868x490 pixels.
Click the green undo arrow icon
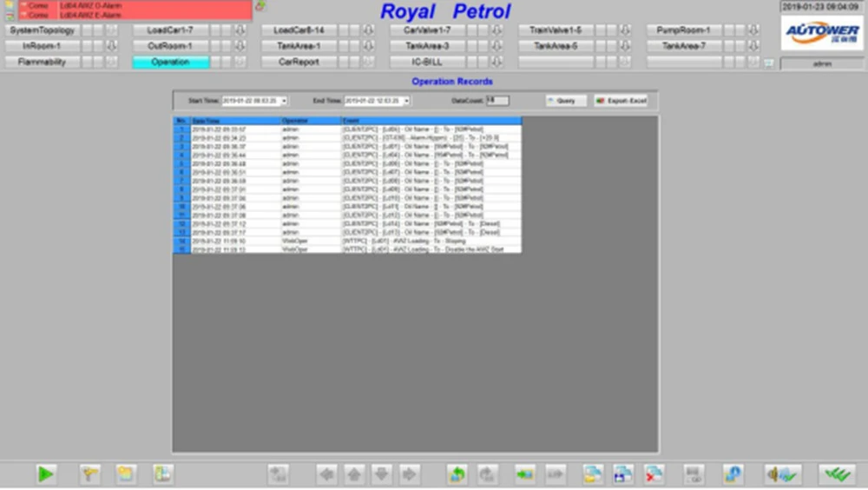457,474
